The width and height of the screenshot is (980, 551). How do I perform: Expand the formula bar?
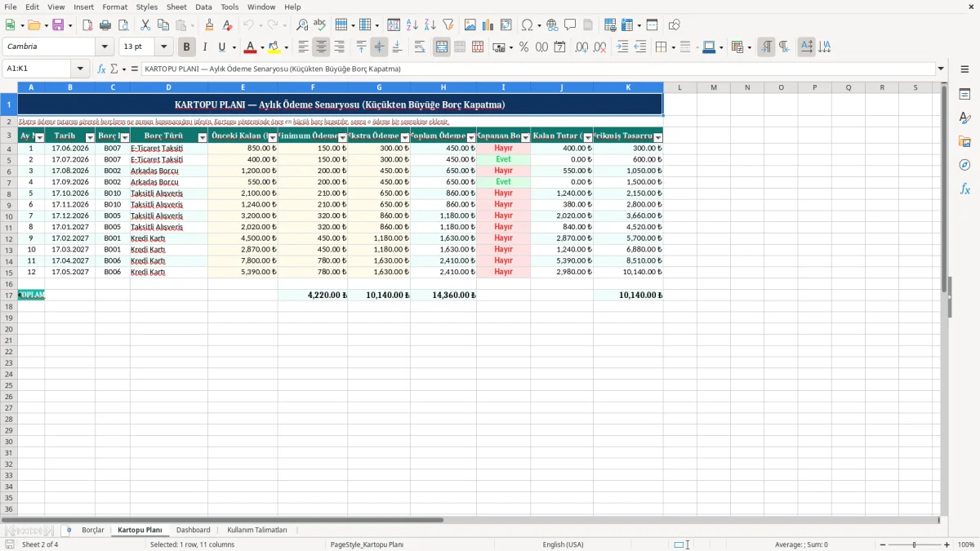[x=942, y=69]
